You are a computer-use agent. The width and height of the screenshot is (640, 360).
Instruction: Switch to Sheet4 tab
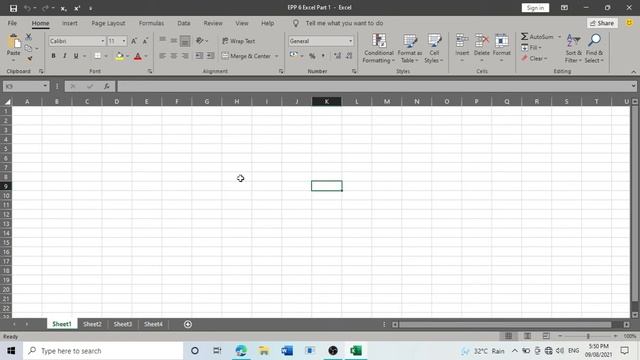tap(153, 324)
